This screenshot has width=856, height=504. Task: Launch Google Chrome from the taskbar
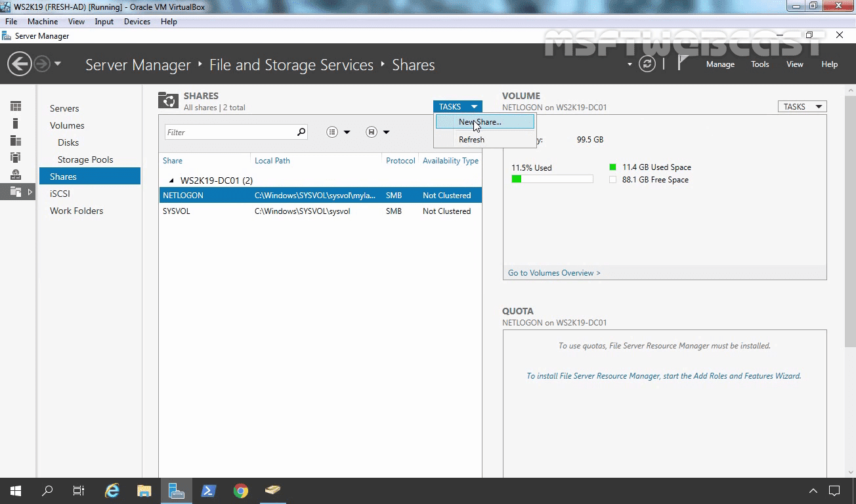(241, 490)
